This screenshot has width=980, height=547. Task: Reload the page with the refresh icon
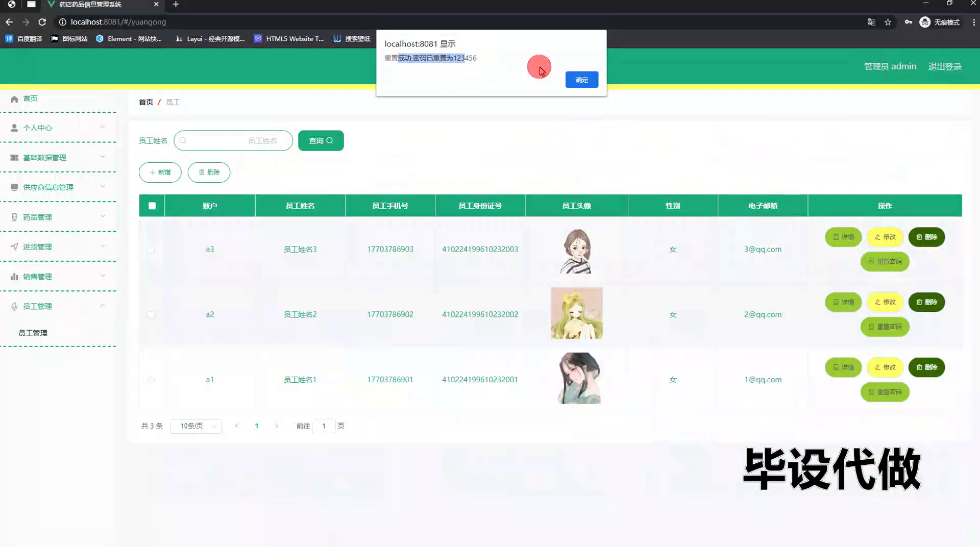(x=42, y=22)
